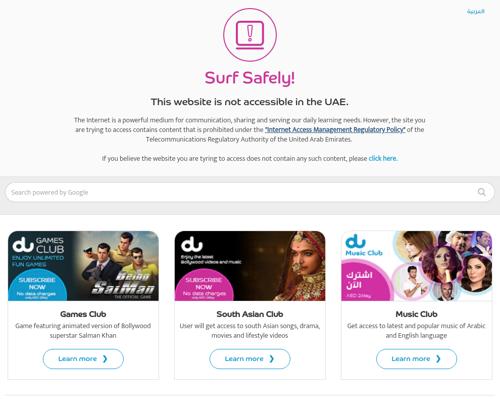Click Learn more under South Asian Club
The width and height of the screenshot is (500, 406).
click(250, 359)
